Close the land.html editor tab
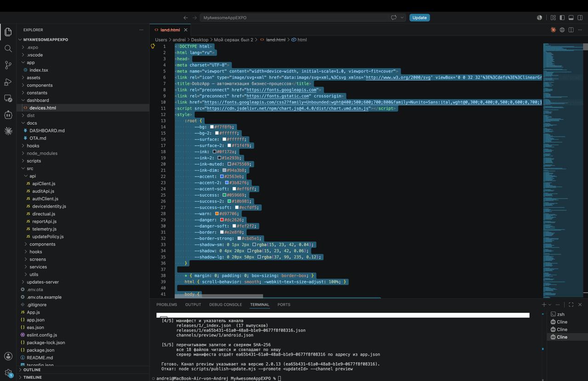This screenshot has width=588, height=381. tap(186, 30)
